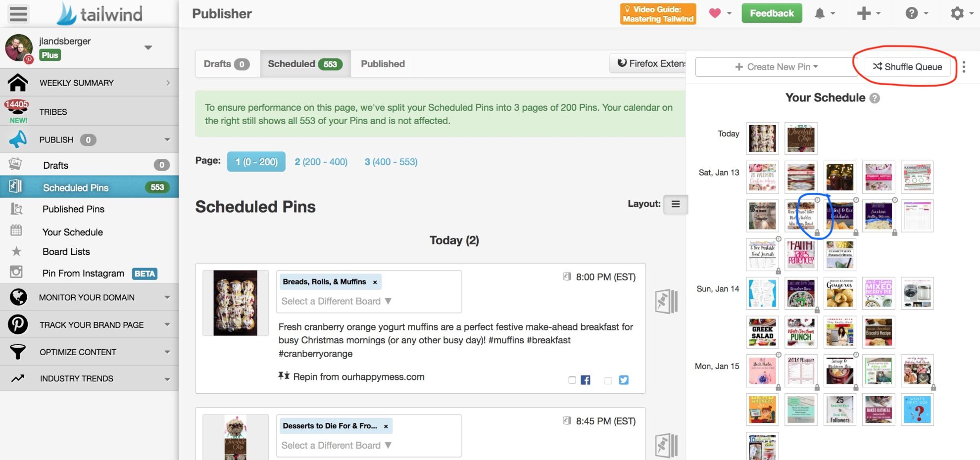The width and height of the screenshot is (980, 460).
Task: Click the jlandsberger profile avatar
Action: tap(19, 48)
